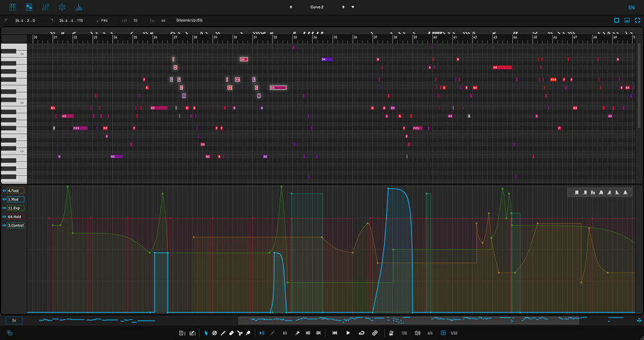
Task: Select the 3.Control controller lane
Action: pyautogui.click(x=15, y=225)
